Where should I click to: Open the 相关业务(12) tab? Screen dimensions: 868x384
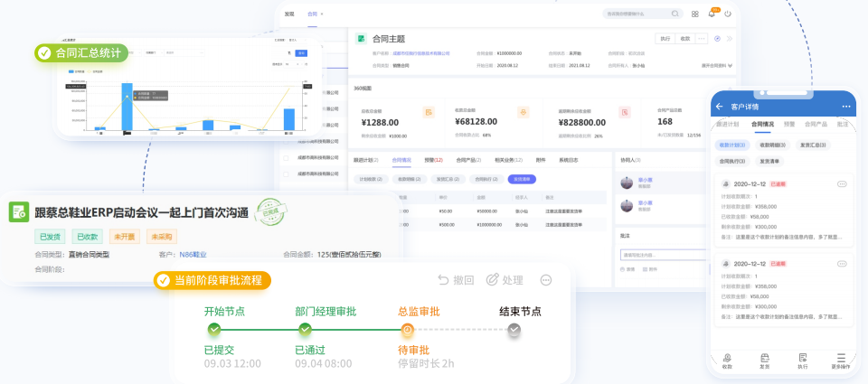click(508, 161)
